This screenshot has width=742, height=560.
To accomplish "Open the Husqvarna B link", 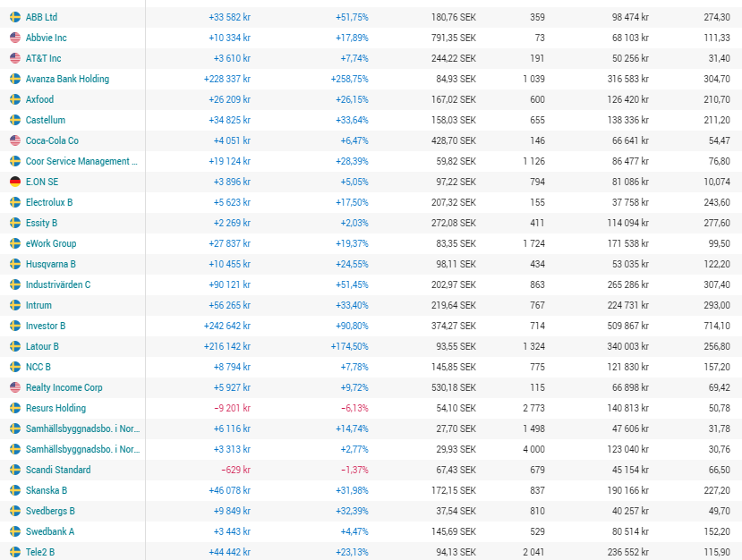I will point(51,264).
